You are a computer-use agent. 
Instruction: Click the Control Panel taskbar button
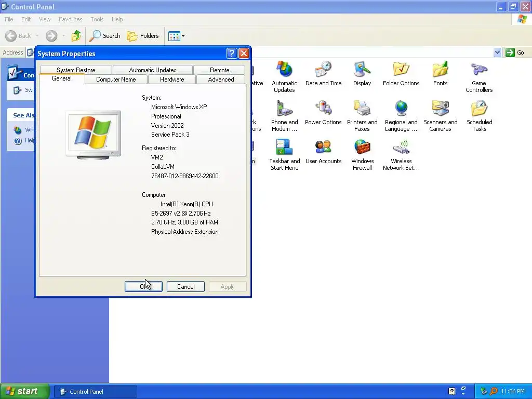pyautogui.click(x=96, y=392)
